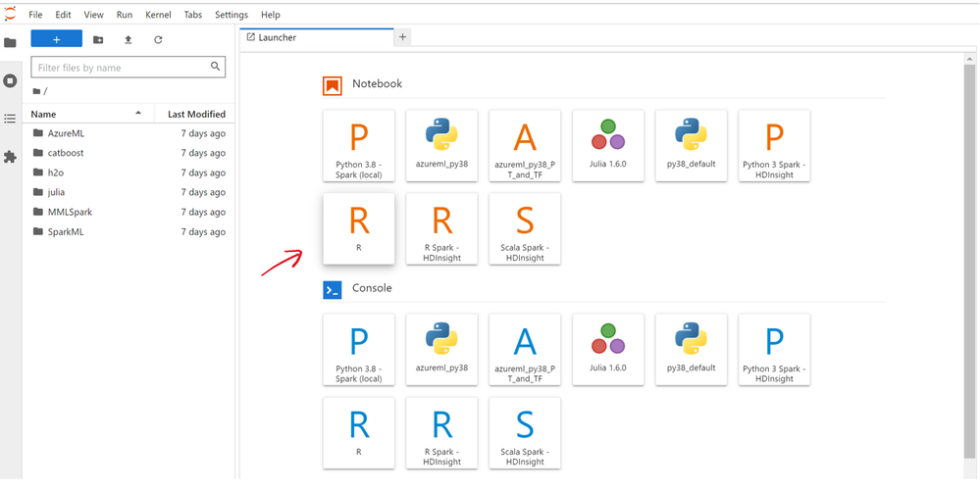This screenshot has height=491, width=980.
Task: Select the julia folder
Action: (x=129, y=192)
